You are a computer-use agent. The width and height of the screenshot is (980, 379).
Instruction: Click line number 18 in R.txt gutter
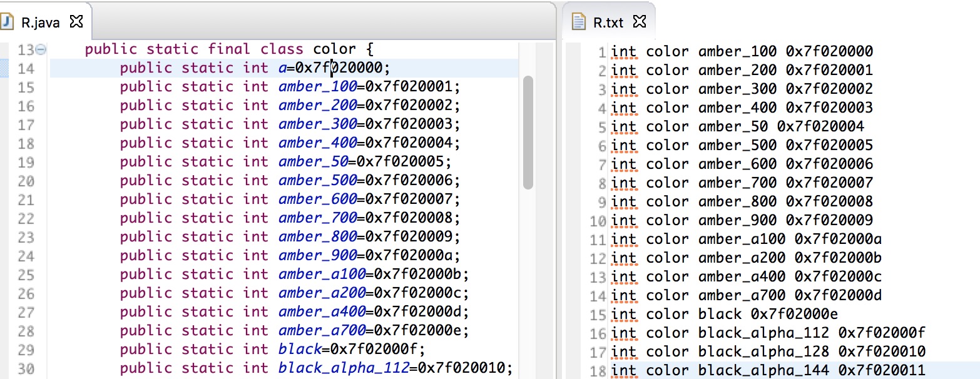(x=598, y=371)
